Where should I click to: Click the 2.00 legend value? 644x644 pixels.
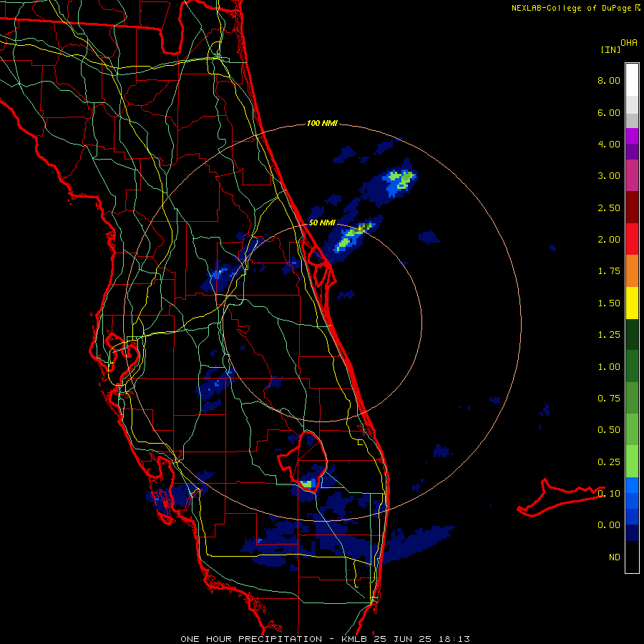[609, 240]
